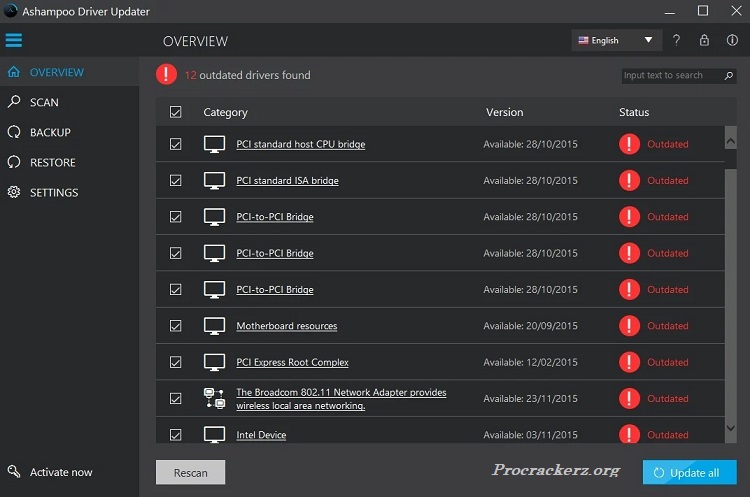Click the hamburger menu icon in sidebar
This screenshot has width=750, height=497.
[14, 41]
